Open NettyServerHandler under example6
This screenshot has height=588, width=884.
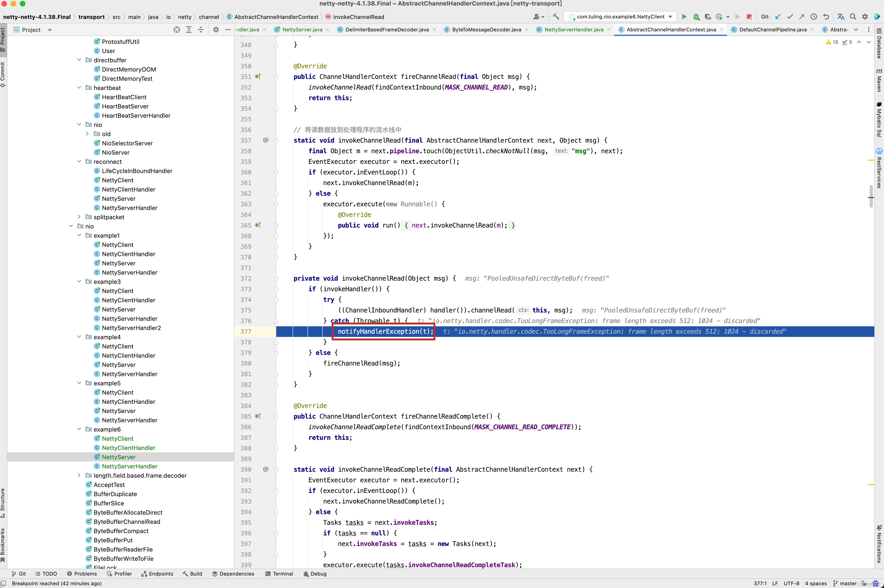click(129, 467)
